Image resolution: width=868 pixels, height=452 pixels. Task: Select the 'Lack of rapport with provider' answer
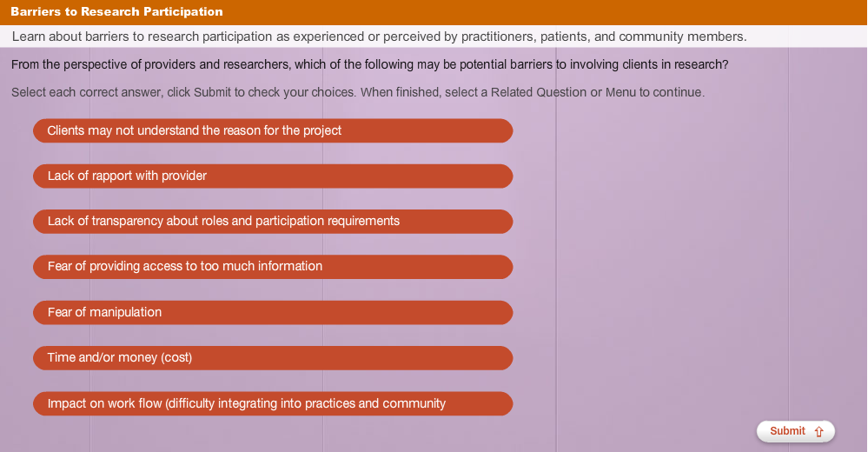273,176
